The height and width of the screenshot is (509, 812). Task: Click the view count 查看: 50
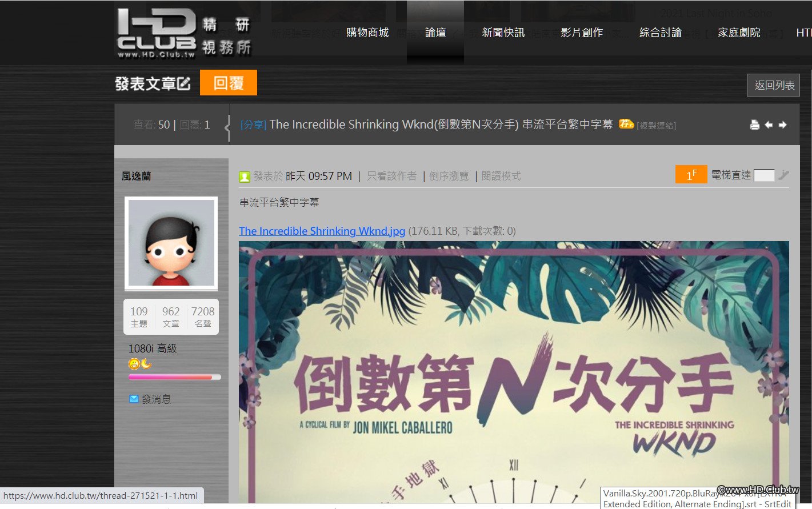[x=152, y=125]
